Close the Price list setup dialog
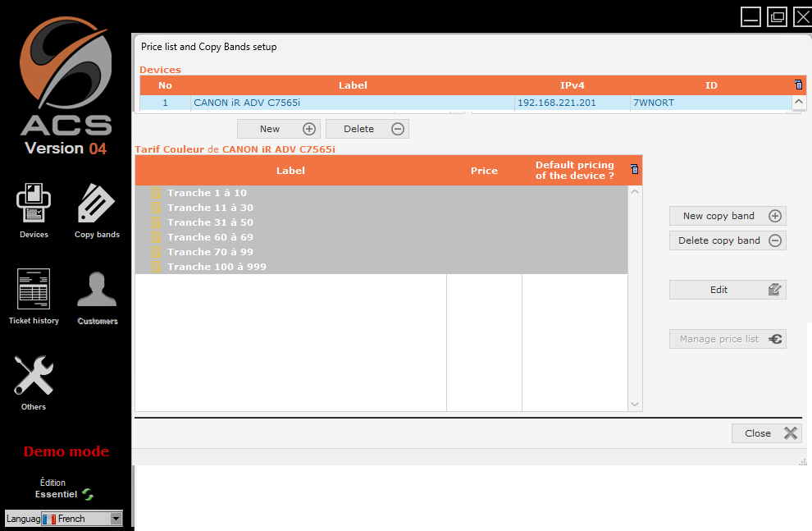812x531 pixels. 766,433
